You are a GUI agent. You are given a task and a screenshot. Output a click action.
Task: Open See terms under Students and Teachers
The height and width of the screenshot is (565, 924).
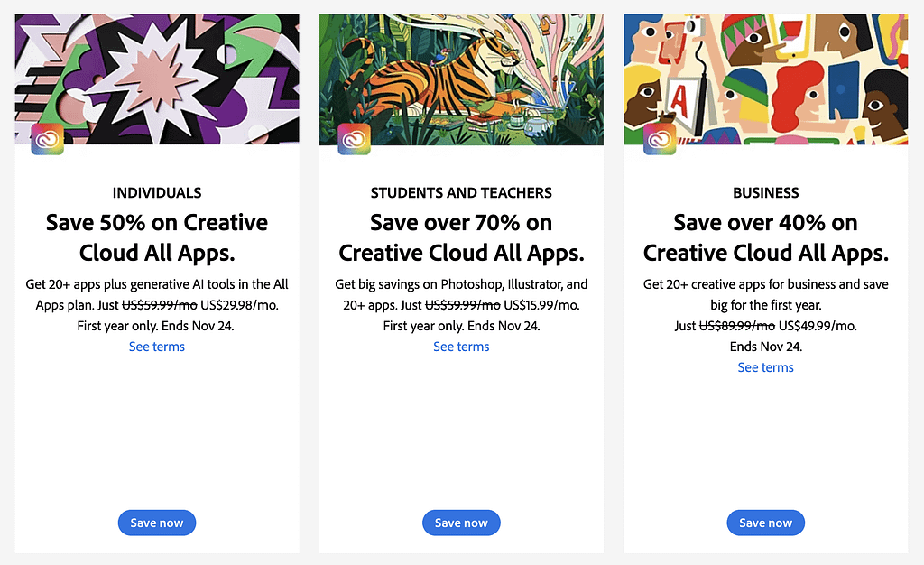point(461,347)
